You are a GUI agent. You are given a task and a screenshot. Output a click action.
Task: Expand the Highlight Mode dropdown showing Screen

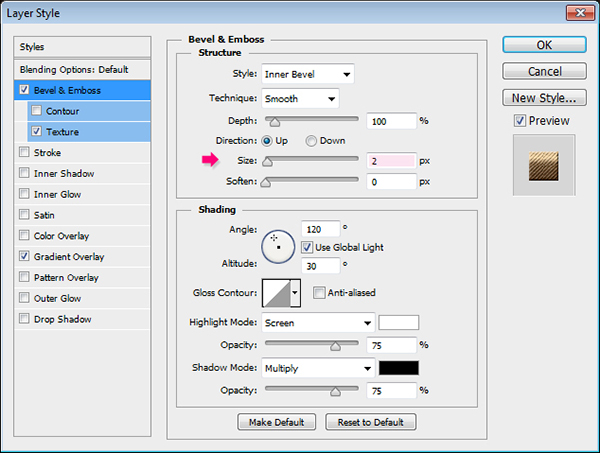tap(317, 323)
